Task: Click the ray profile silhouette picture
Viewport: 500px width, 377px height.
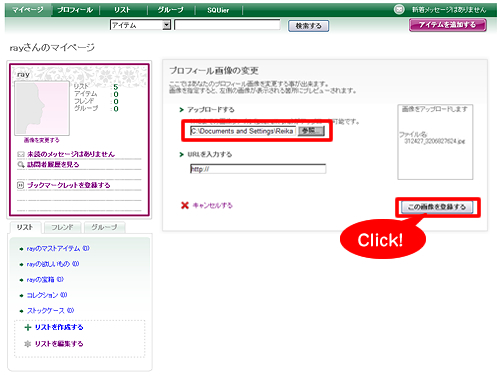Action: [x=42, y=108]
